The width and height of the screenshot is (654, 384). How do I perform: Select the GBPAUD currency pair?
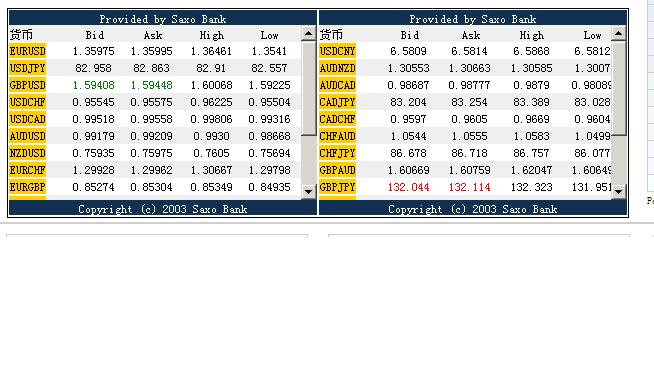coord(337,171)
